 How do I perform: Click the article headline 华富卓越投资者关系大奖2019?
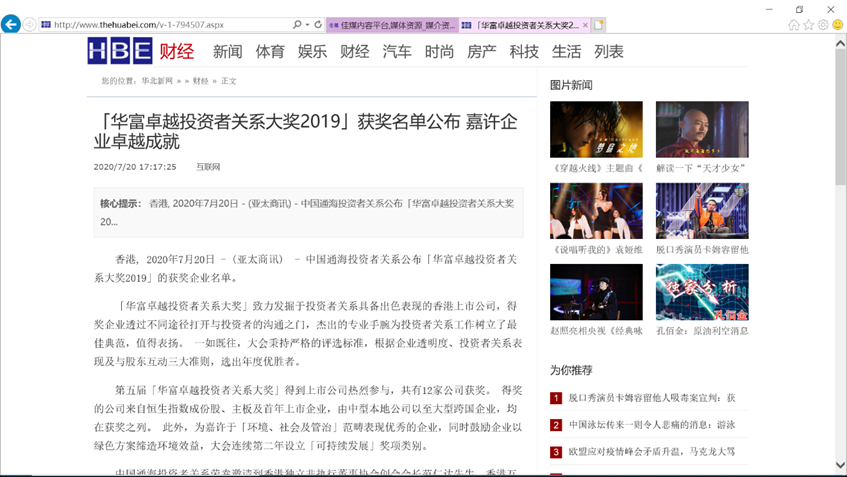point(305,131)
